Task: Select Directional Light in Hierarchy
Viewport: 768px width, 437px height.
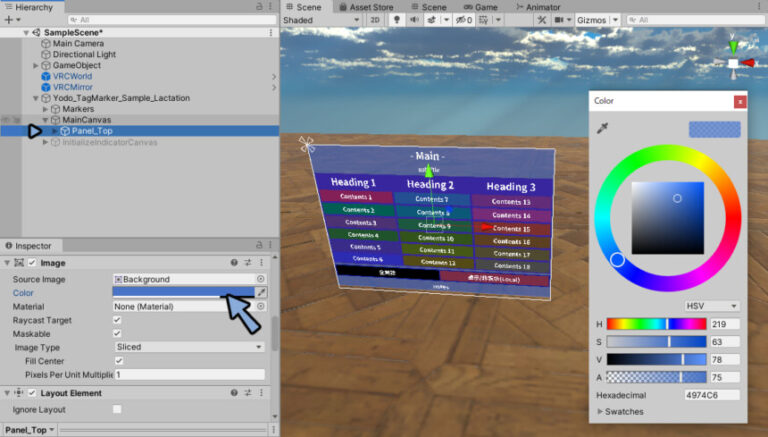Action: tap(84, 54)
